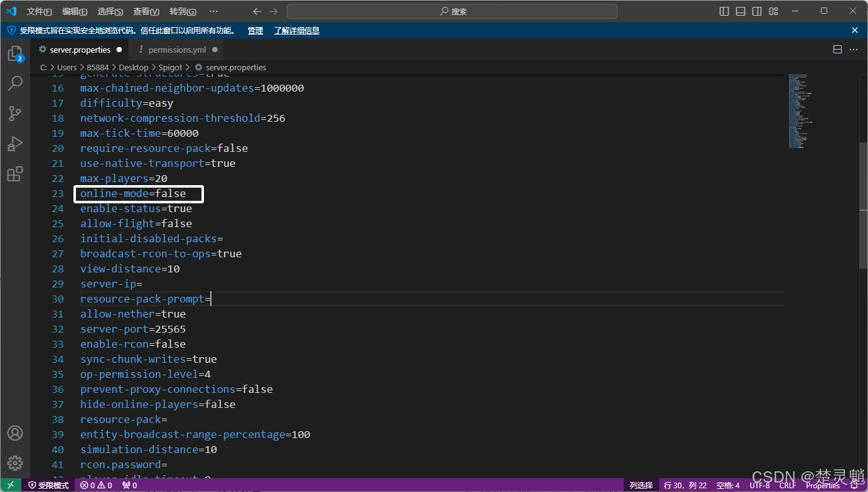The image size is (868, 492).
Task: Click the 搜索 command center box
Action: click(x=452, y=11)
